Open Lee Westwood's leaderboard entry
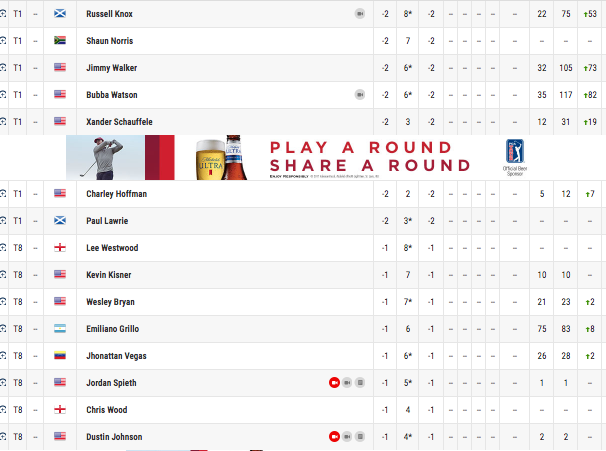This screenshot has width=606, height=451. [303, 248]
